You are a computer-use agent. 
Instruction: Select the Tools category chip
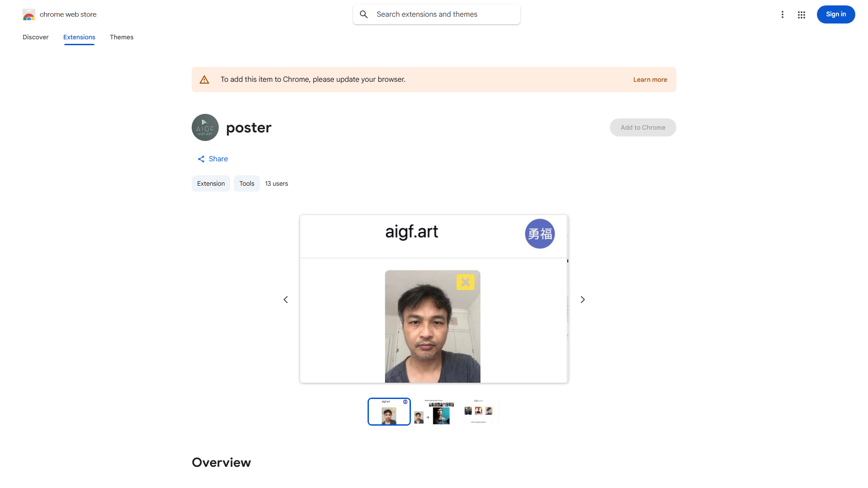point(246,183)
